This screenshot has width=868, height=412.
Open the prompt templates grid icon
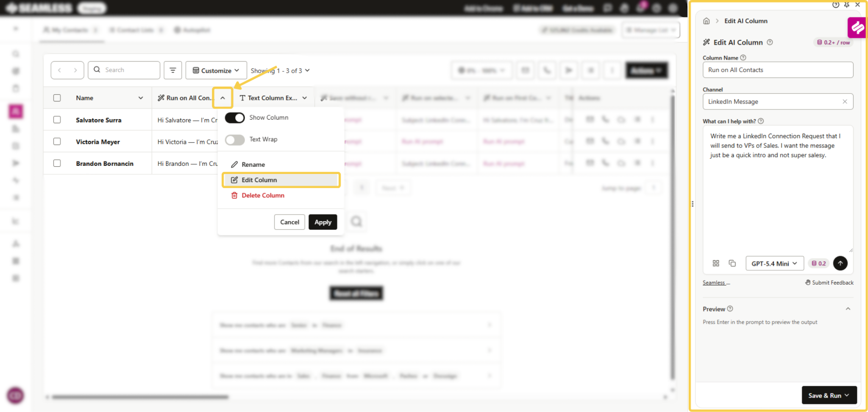click(x=716, y=263)
